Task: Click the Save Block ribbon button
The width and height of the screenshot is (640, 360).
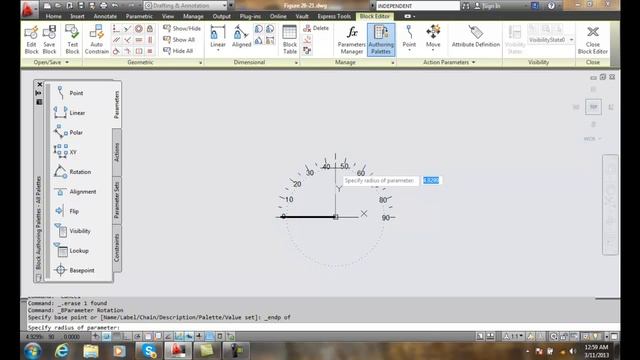Action: 49,40
